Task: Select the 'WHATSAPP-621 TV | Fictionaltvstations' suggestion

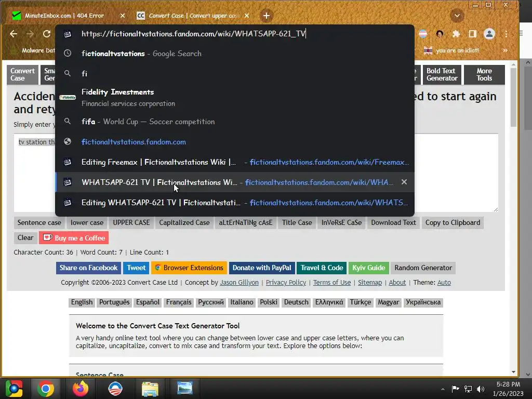Action: pos(235,182)
